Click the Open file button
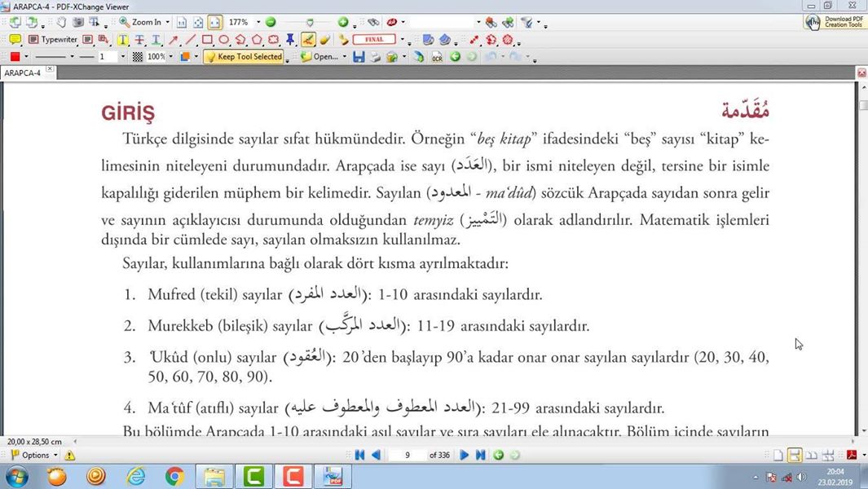 click(x=319, y=56)
